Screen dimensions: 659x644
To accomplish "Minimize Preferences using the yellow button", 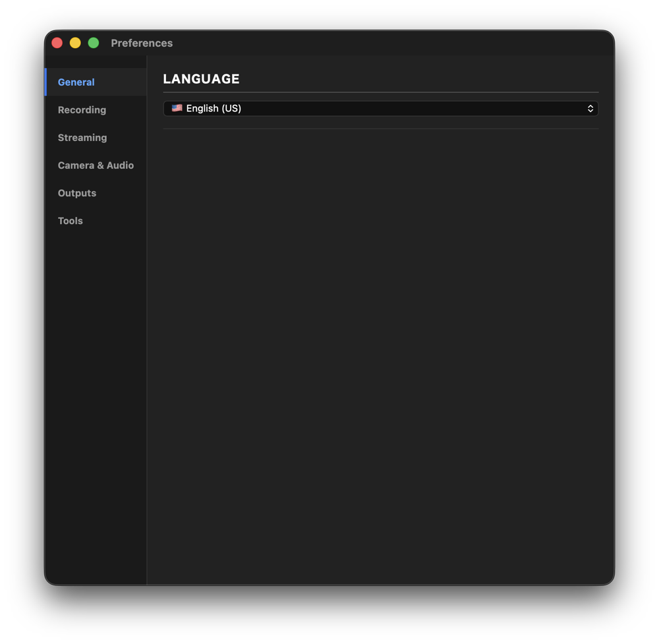I will point(75,43).
